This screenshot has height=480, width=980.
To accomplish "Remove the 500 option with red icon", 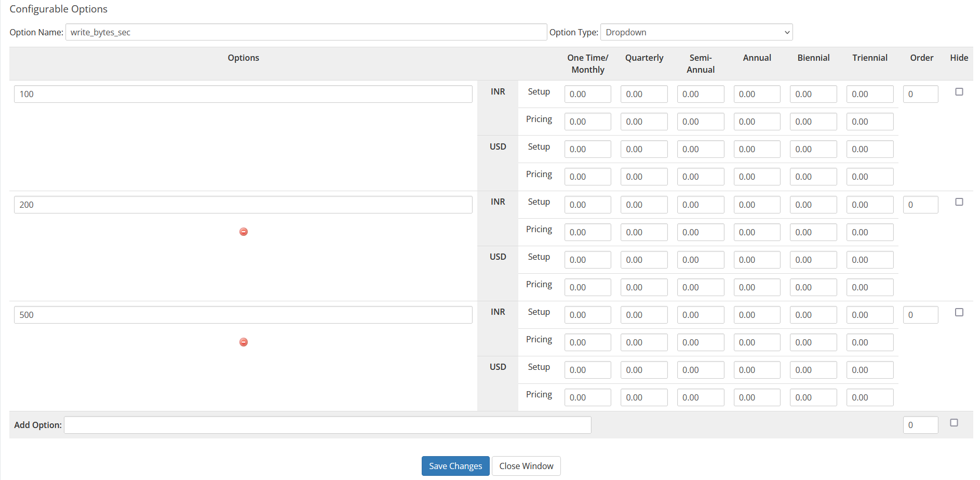I will (x=244, y=342).
